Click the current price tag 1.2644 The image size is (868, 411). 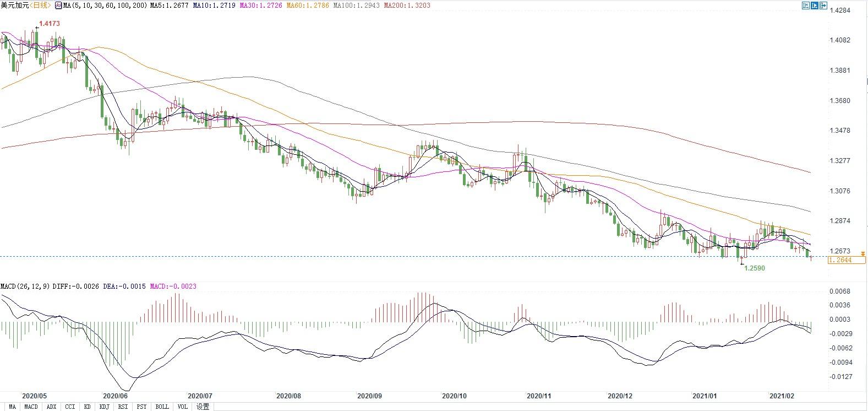[847, 260]
